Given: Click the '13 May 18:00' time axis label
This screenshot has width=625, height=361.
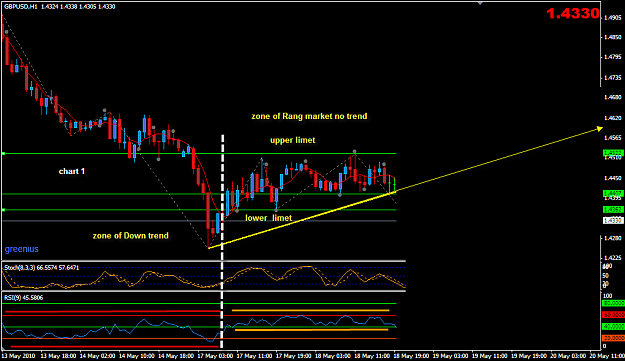Looking at the screenshot, I should 59,356.
